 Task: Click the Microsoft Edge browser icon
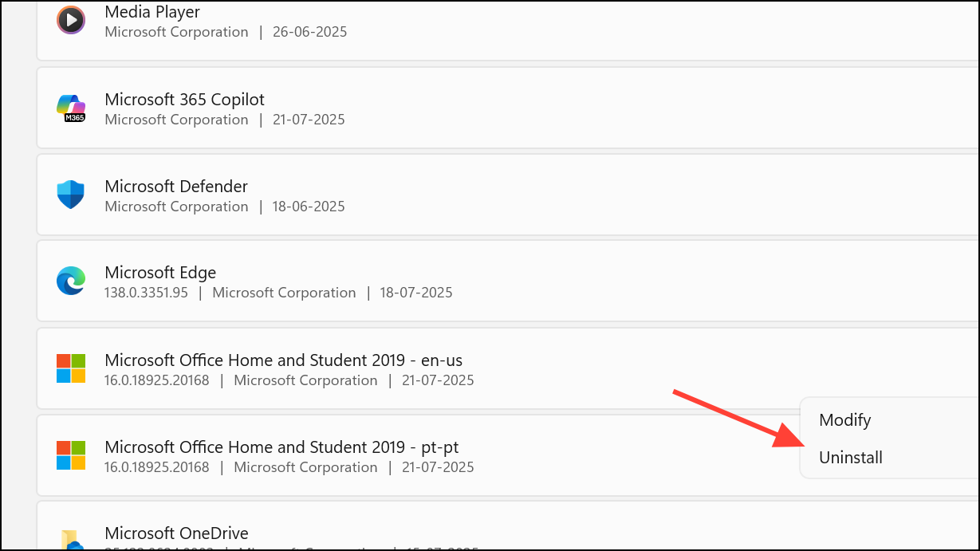(x=71, y=281)
